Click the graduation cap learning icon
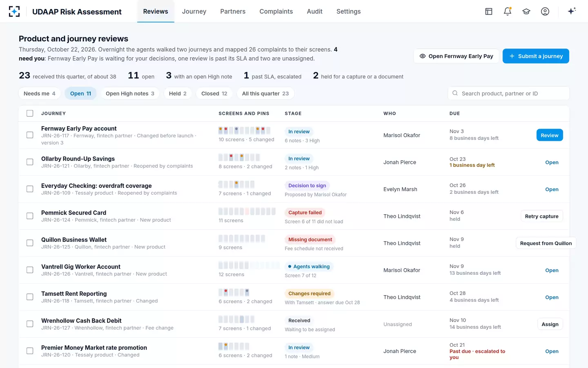Screen dimensions: 588x368 [526, 11]
